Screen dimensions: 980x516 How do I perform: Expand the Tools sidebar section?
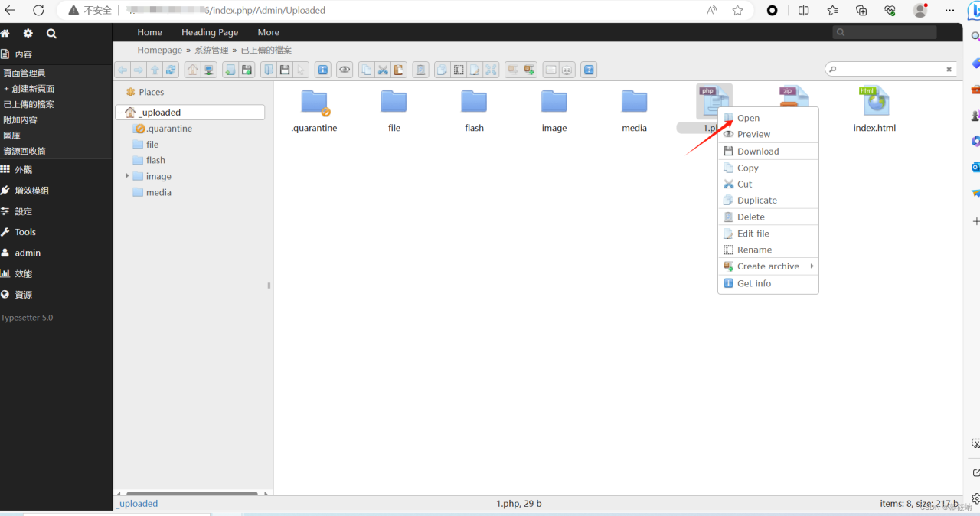25,232
